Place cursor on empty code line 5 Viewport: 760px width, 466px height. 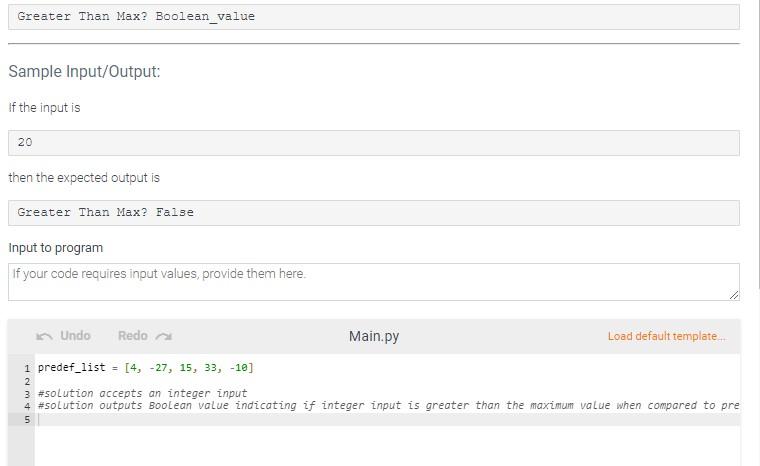click(x=388, y=419)
